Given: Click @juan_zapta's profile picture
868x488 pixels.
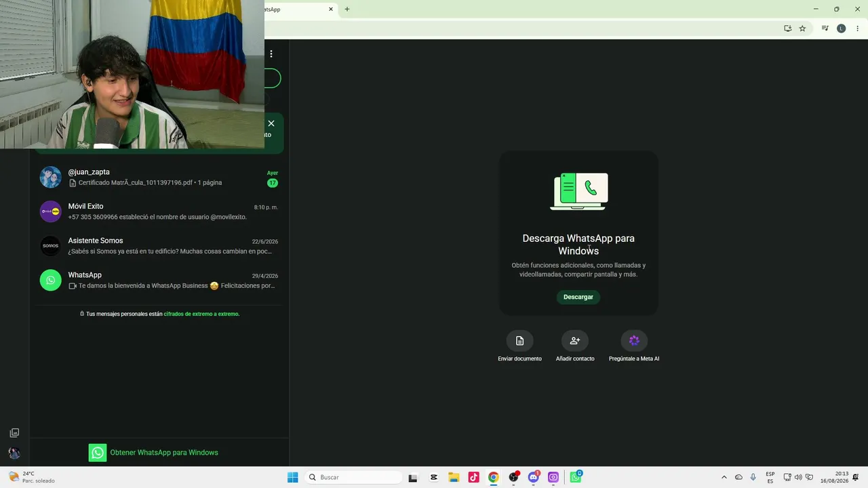Looking at the screenshot, I should tap(51, 178).
